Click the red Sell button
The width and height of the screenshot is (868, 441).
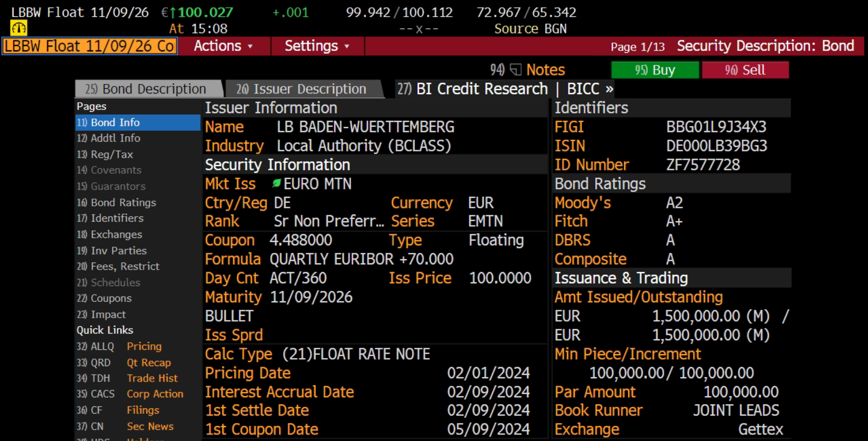(745, 70)
